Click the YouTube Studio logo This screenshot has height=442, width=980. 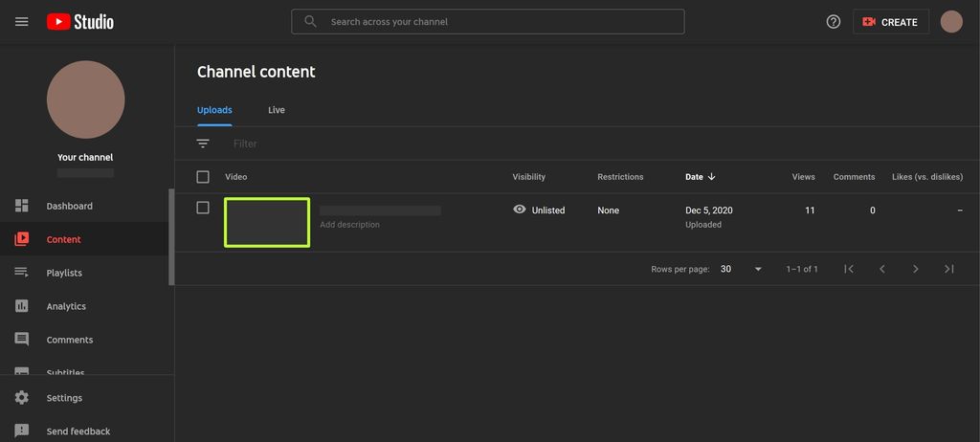(x=80, y=21)
